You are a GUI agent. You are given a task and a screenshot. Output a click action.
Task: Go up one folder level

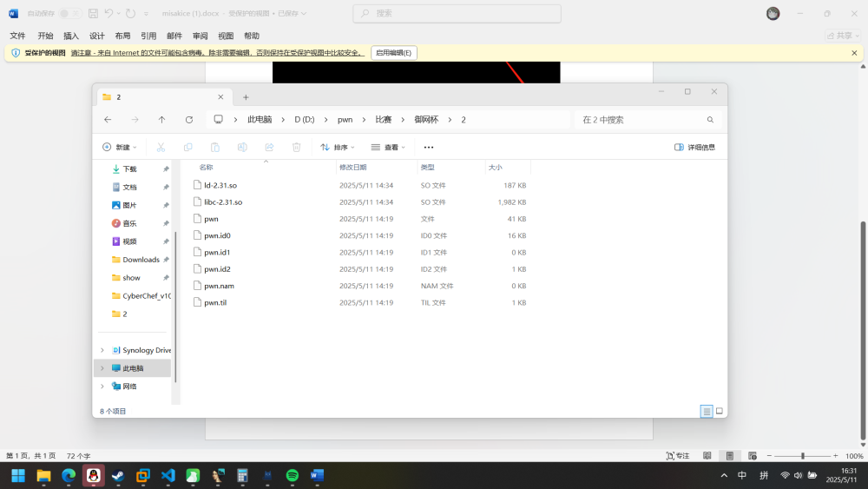click(161, 120)
